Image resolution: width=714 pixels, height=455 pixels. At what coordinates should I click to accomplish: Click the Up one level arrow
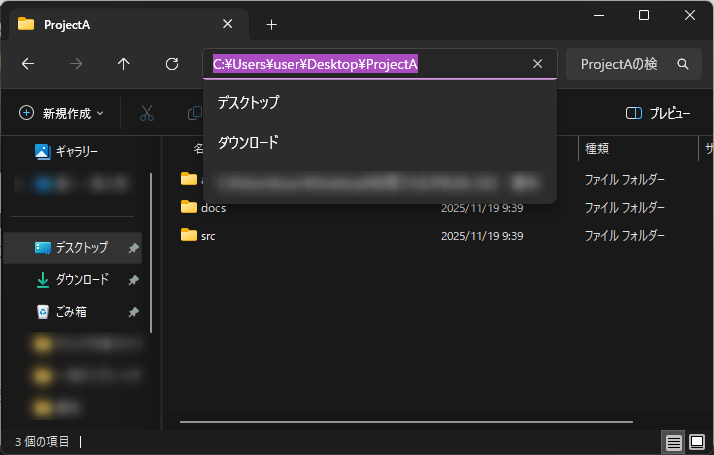tap(124, 64)
